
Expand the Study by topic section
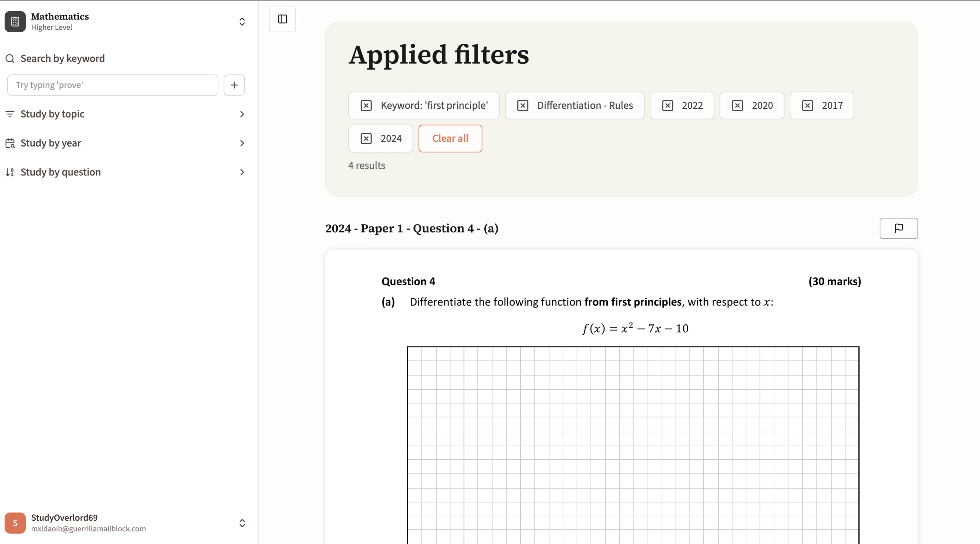coord(242,114)
